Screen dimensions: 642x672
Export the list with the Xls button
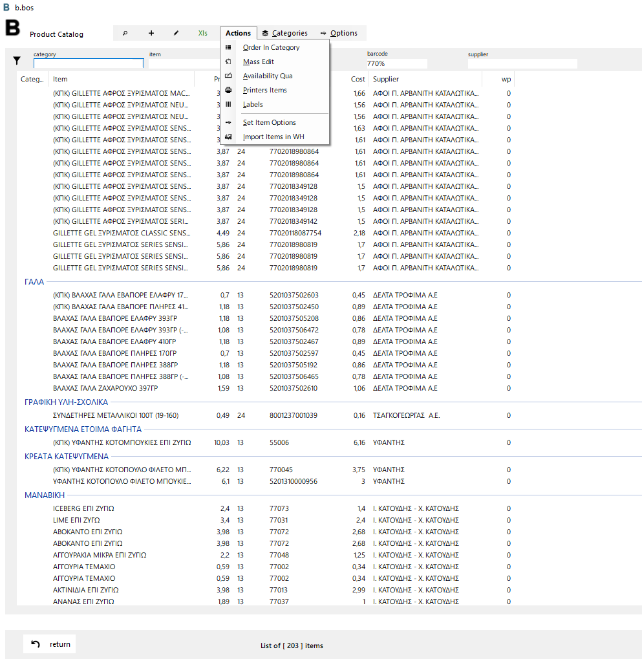202,34
